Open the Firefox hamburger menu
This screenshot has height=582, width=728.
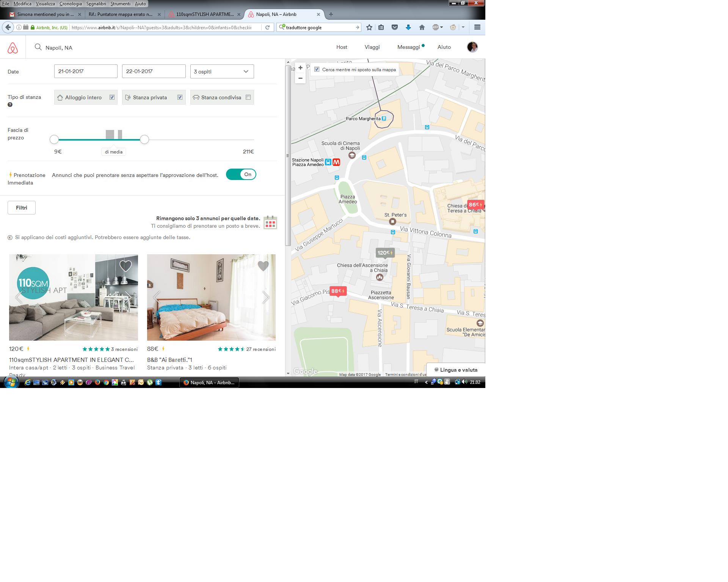point(477,27)
